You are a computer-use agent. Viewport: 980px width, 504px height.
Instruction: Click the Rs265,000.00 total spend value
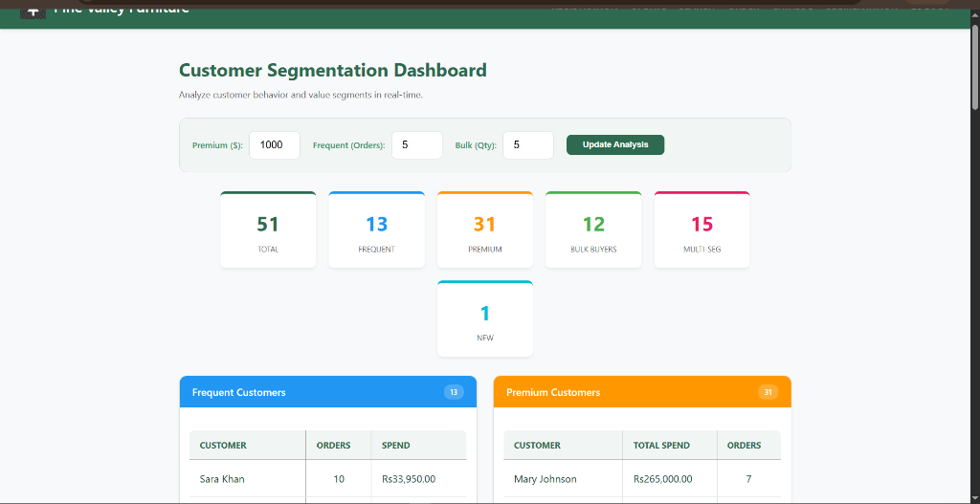click(663, 480)
